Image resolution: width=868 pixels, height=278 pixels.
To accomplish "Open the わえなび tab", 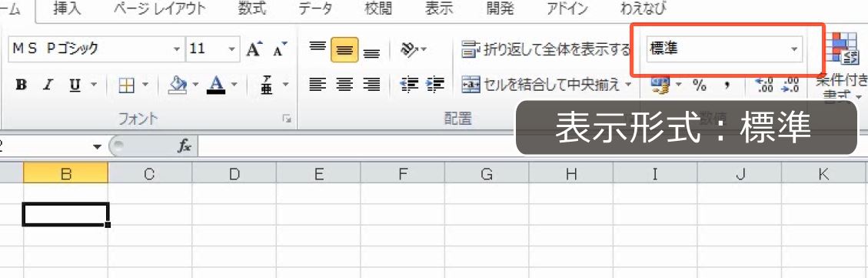I will click(644, 9).
